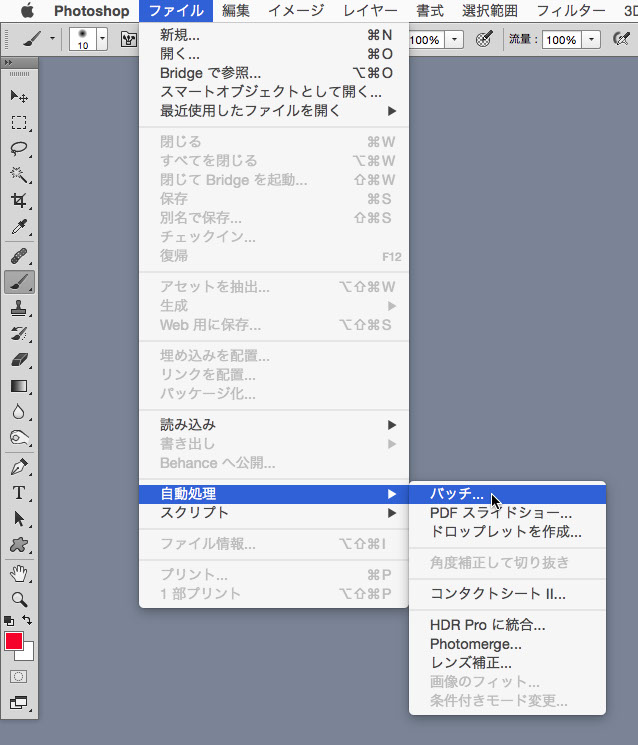
Task: Select the History Brush tool
Action: point(19,334)
